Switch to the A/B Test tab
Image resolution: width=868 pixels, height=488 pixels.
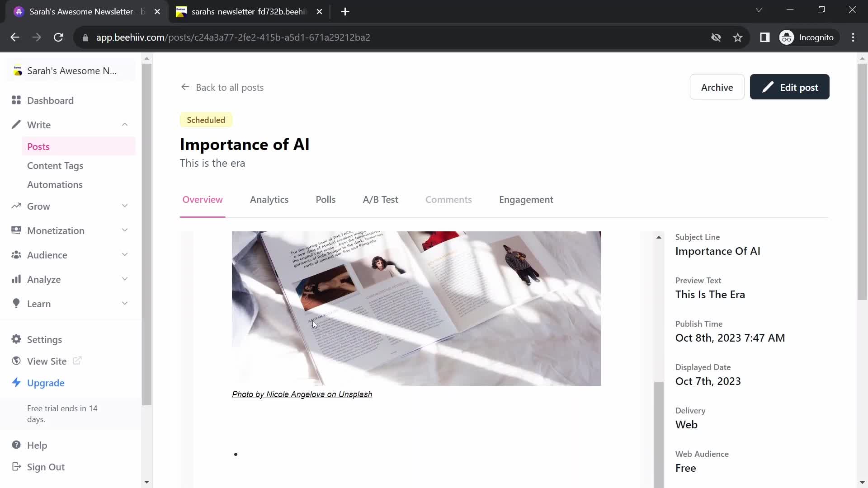coord(381,199)
